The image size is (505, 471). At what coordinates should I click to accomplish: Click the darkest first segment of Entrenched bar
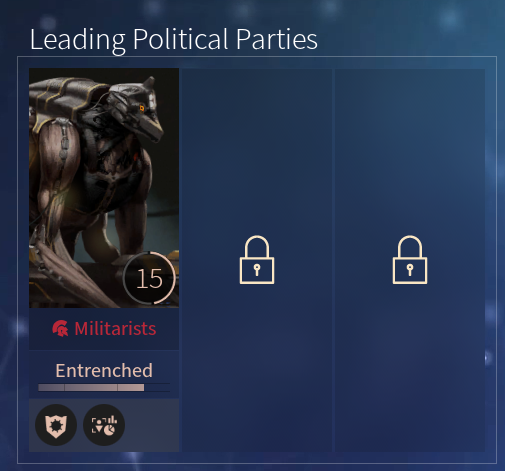[x=51, y=387]
